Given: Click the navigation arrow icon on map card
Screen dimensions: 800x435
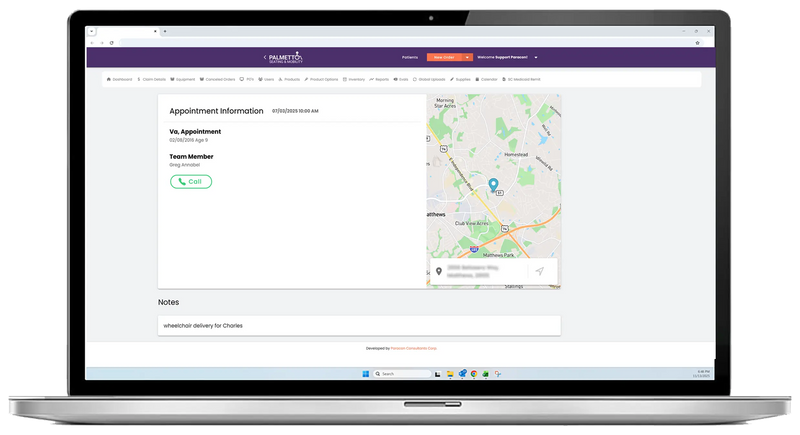Looking at the screenshot, I should point(540,271).
